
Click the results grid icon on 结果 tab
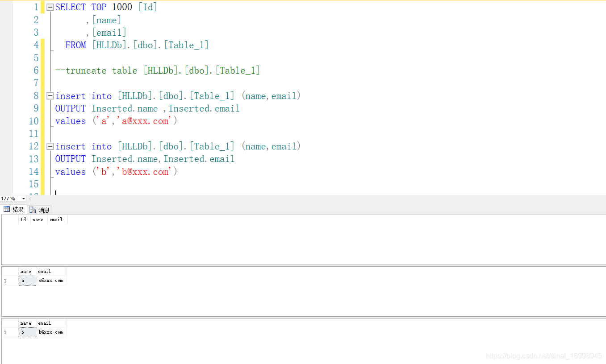pos(7,209)
